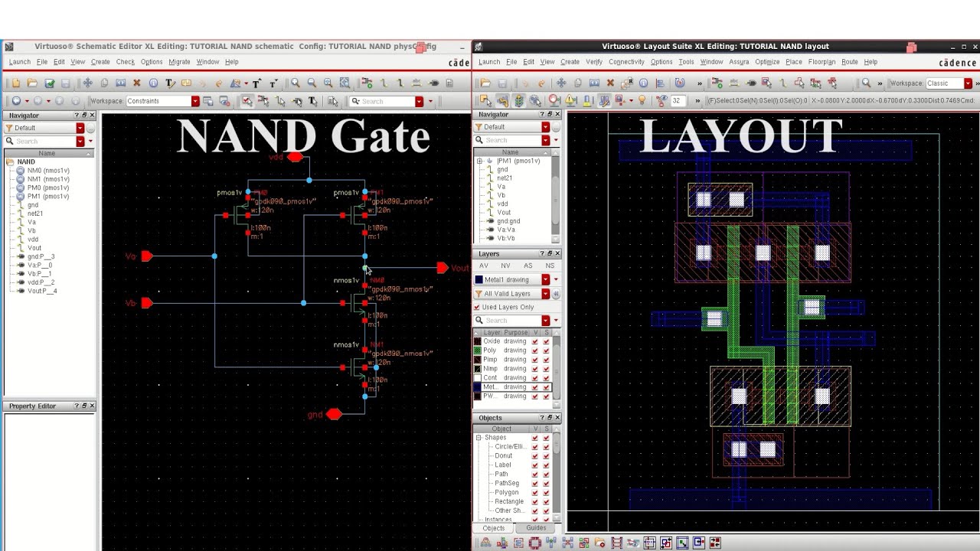This screenshot has height=551, width=980.
Task: Click Check and Save icon in Schematic Editor
Action: tap(49, 83)
